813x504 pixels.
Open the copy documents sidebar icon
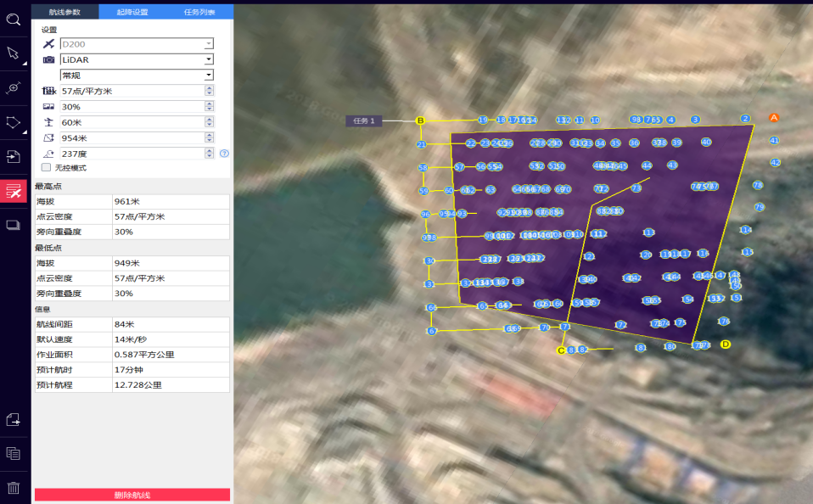(14, 454)
